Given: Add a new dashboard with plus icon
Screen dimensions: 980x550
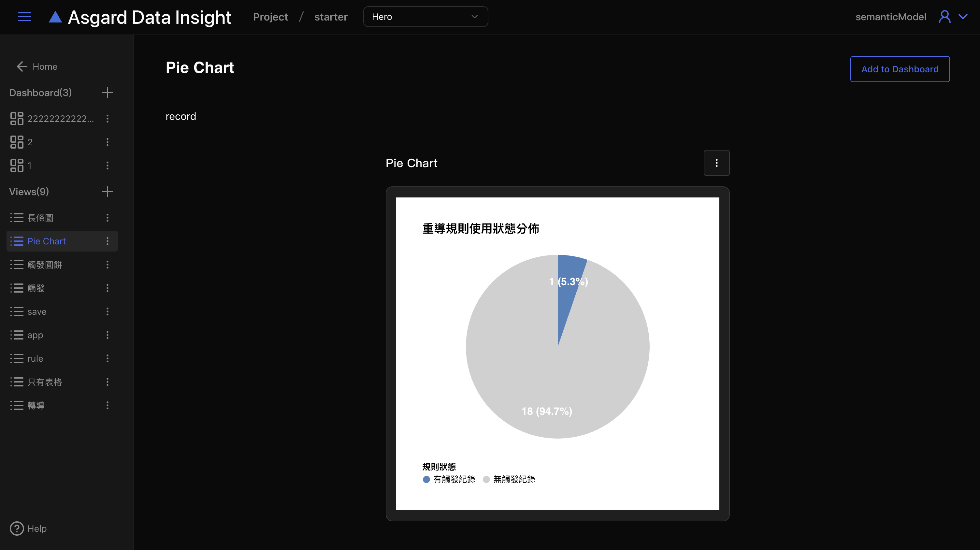Looking at the screenshot, I should click(107, 93).
